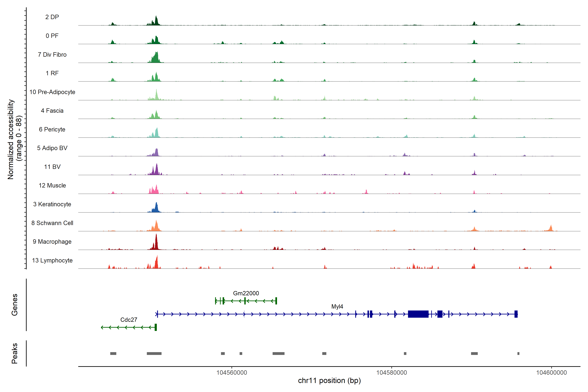Click the 2 DP track label
The height and width of the screenshot is (392, 588).
pos(52,17)
